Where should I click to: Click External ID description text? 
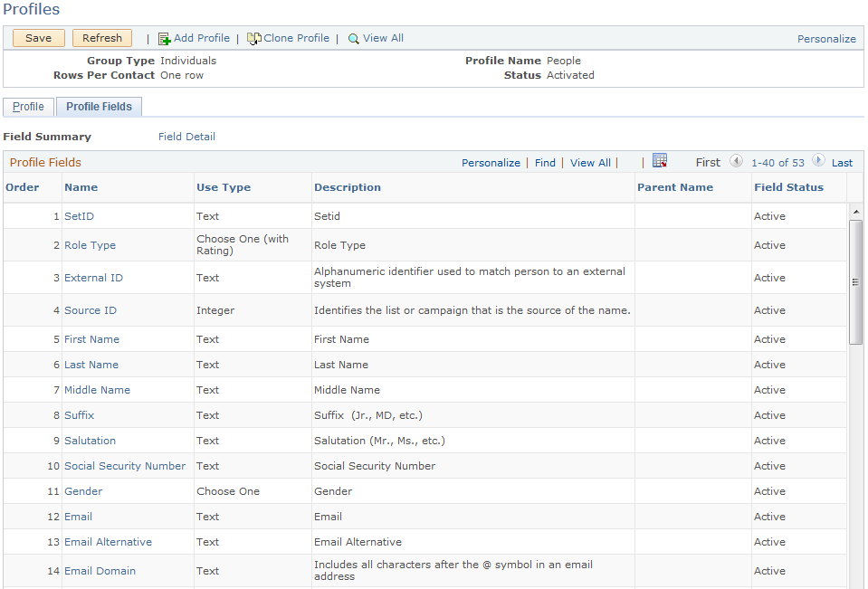tap(470, 278)
